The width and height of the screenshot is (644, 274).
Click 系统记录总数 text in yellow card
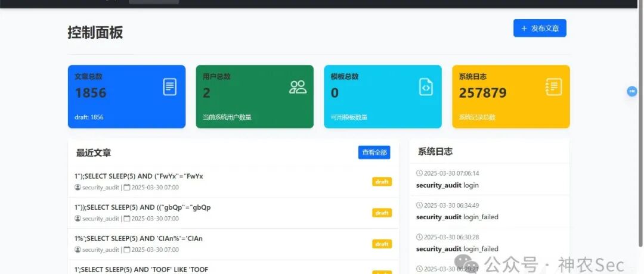click(x=477, y=117)
